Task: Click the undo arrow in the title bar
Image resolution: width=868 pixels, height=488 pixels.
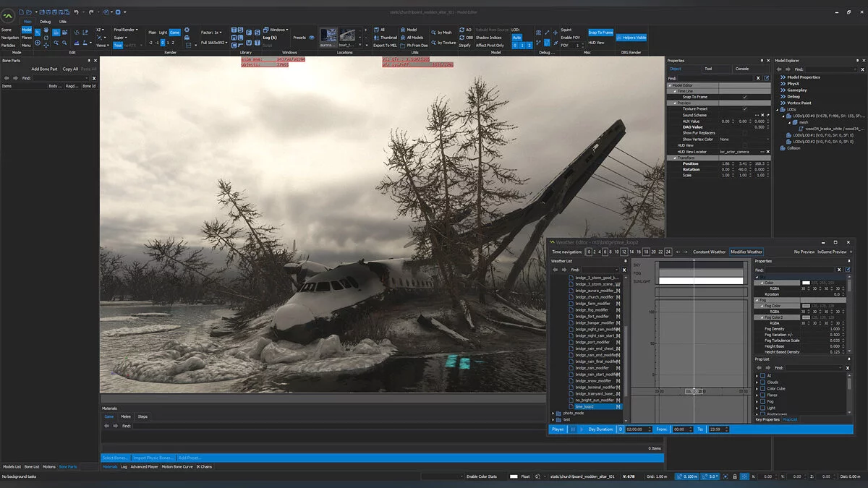Action: [x=75, y=12]
